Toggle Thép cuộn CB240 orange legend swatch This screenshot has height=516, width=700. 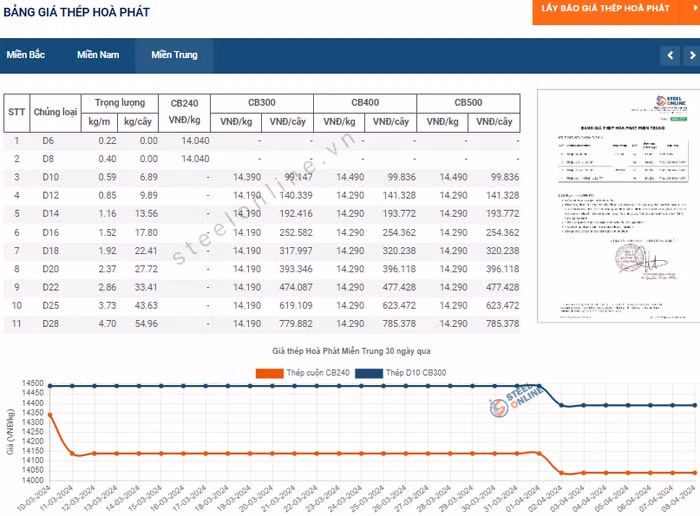tap(269, 373)
